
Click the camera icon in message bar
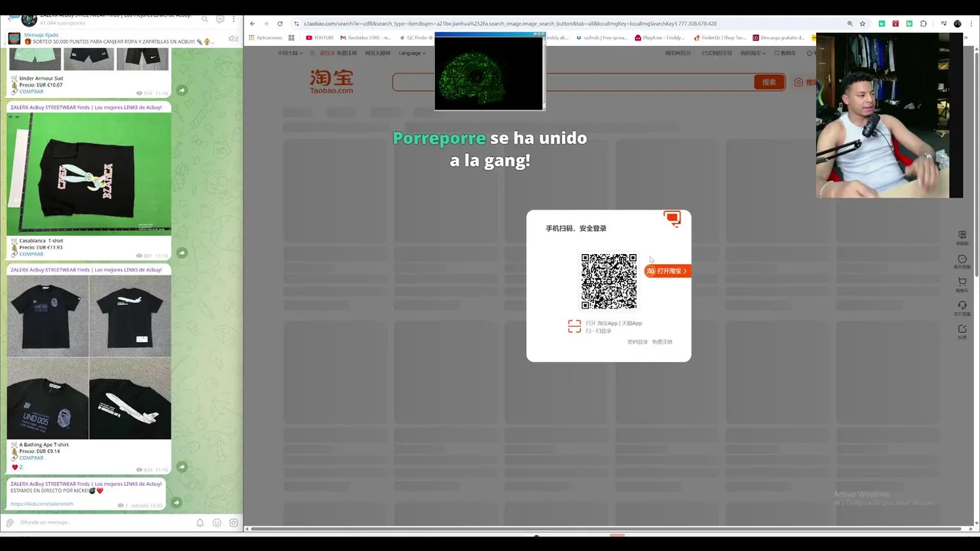pos(234,523)
